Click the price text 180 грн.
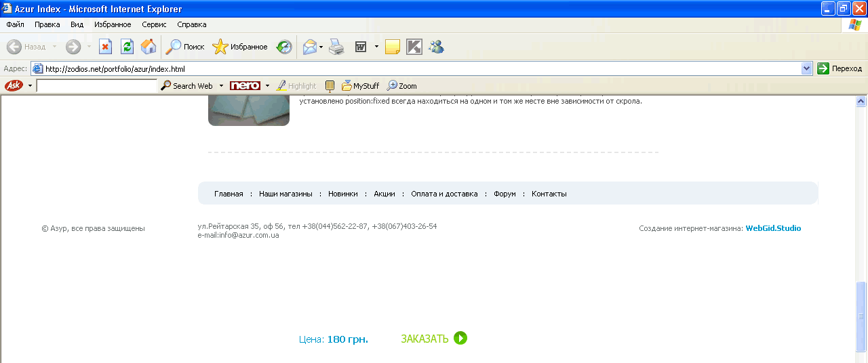868x363 pixels. pos(348,339)
